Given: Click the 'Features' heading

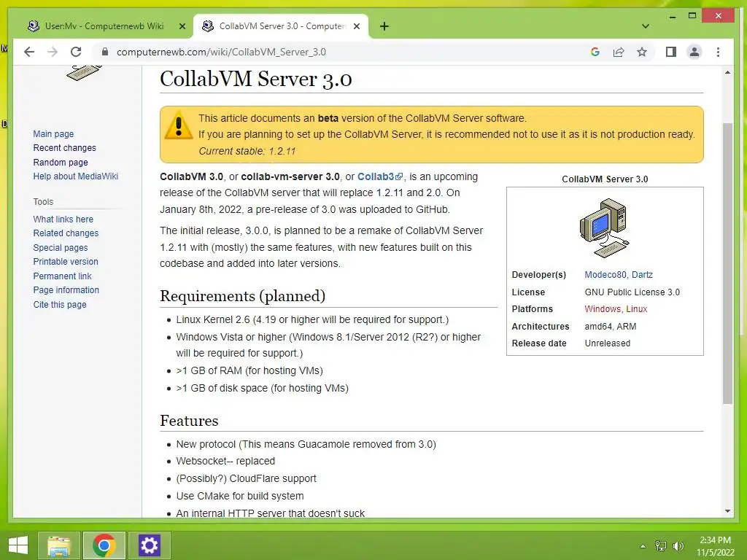Looking at the screenshot, I should tap(189, 421).
